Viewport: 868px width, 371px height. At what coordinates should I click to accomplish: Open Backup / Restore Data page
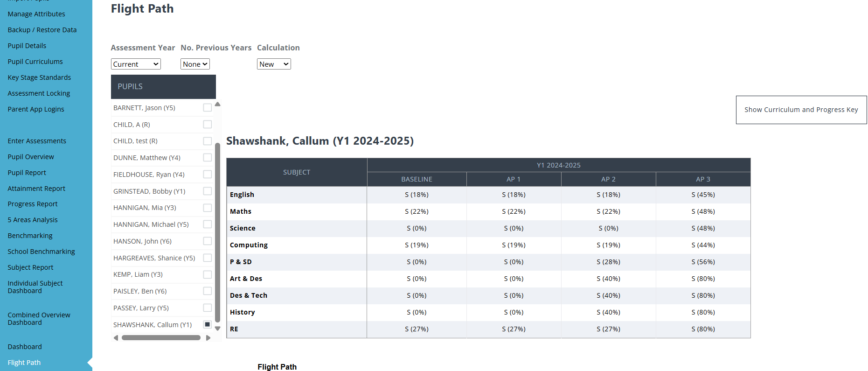coord(42,30)
